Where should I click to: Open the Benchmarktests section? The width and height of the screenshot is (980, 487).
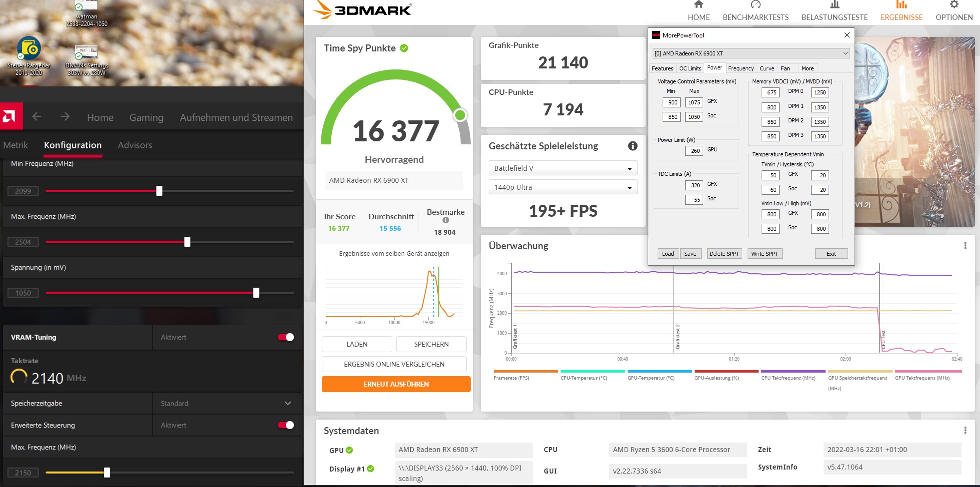pyautogui.click(x=756, y=11)
